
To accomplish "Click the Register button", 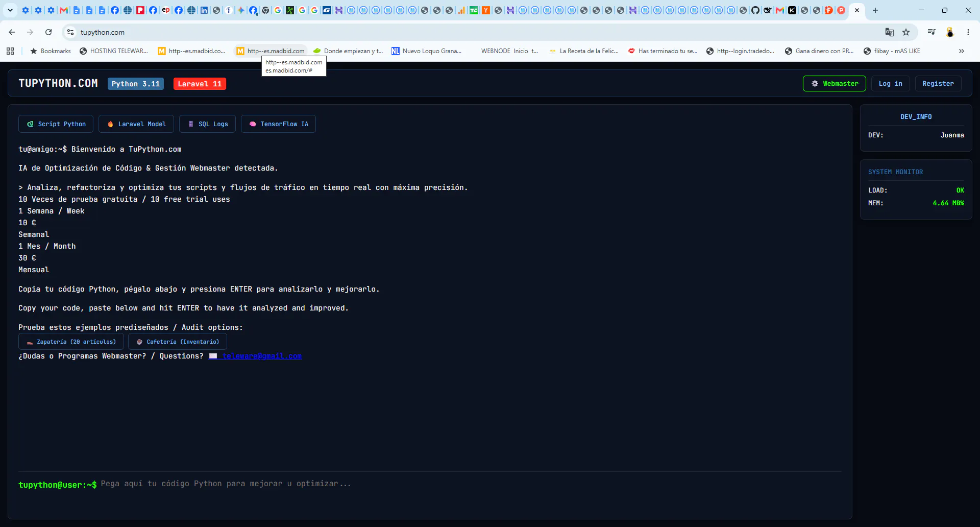I will (938, 83).
